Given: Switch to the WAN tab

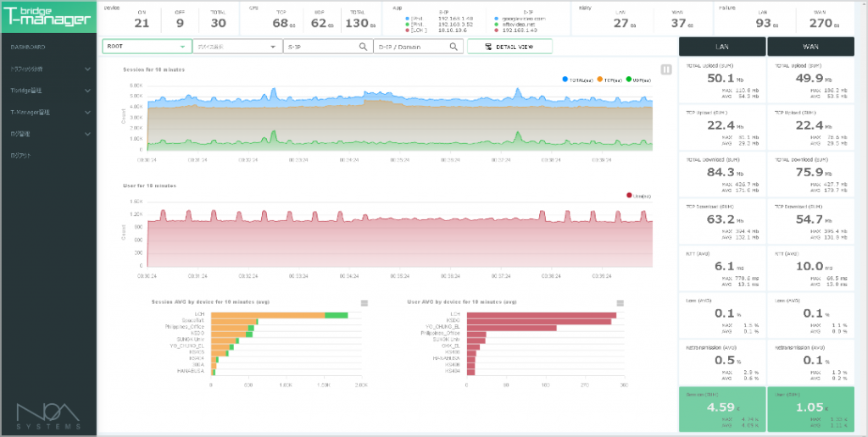Looking at the screenshot, I should (810, 47).
